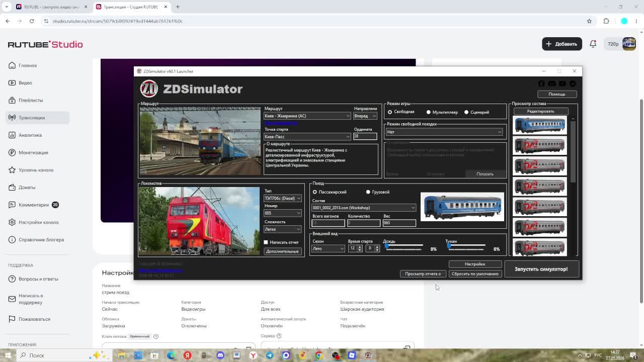This screenshot has height=362, width=644.
Task: Open Discord from the Windows taskbar
Action: tap(220, 355)
